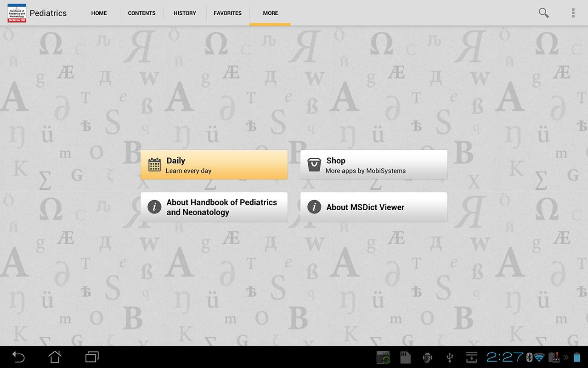Tap the battery level indicator

coord(577,357)
